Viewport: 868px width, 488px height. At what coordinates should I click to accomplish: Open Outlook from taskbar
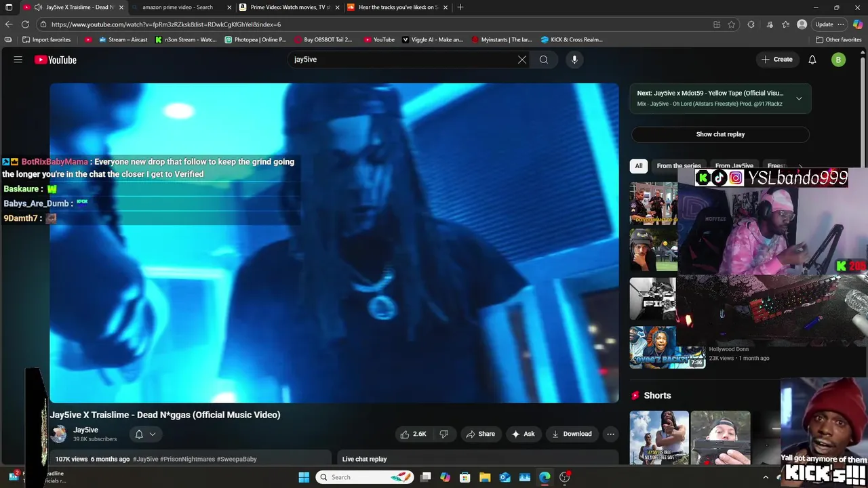[x=505, y=477]
